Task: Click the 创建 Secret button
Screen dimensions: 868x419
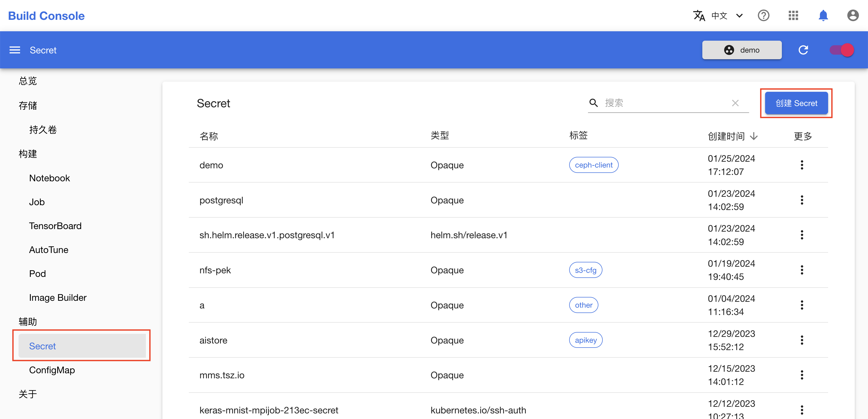Action: (796, 103)
